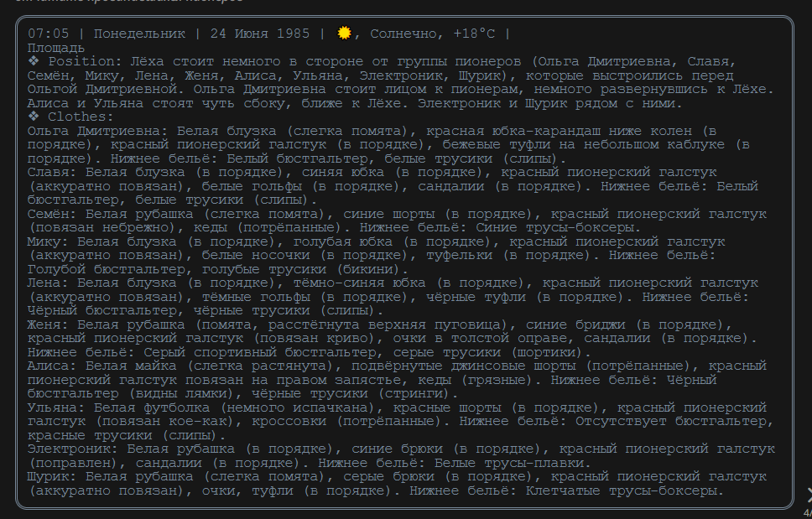Click the word "туфельки"
This screenshot has width=812, height=519.
click(460, 256)
